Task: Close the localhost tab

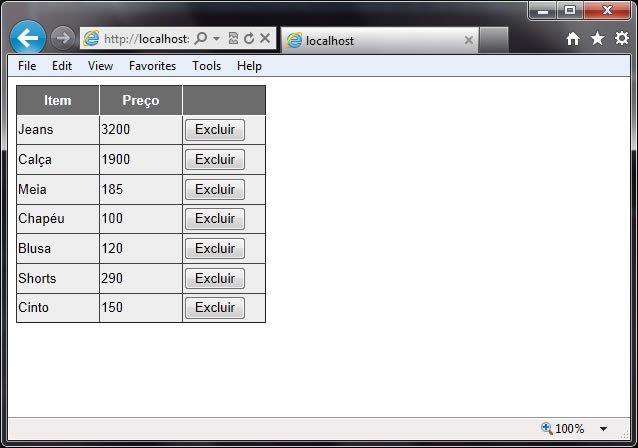Action: click(x=469, y=40)
